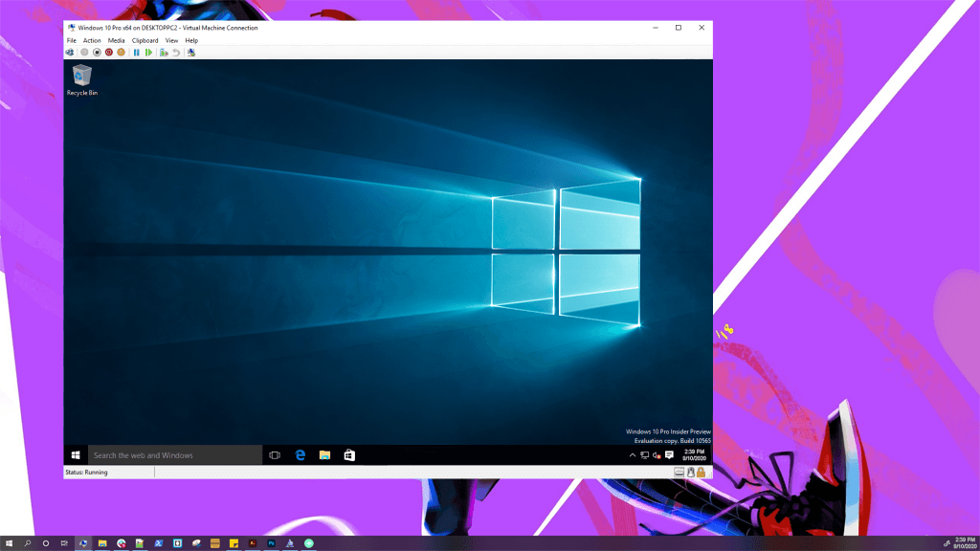The width and height of the screenshot is (980, 551).
Task: Click the Hyper-V VM Connection host taskbar icon
Action: [83, 543]
